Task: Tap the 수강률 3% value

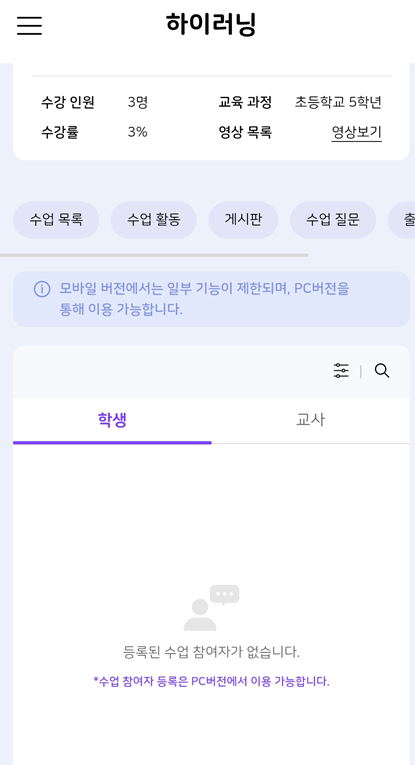Action: (x=138, y=132)
